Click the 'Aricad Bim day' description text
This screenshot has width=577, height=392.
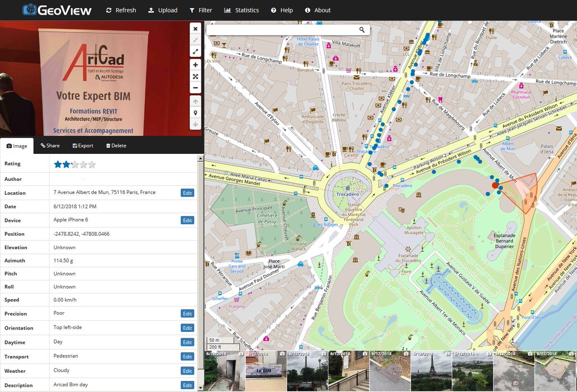tap(71, 385)
